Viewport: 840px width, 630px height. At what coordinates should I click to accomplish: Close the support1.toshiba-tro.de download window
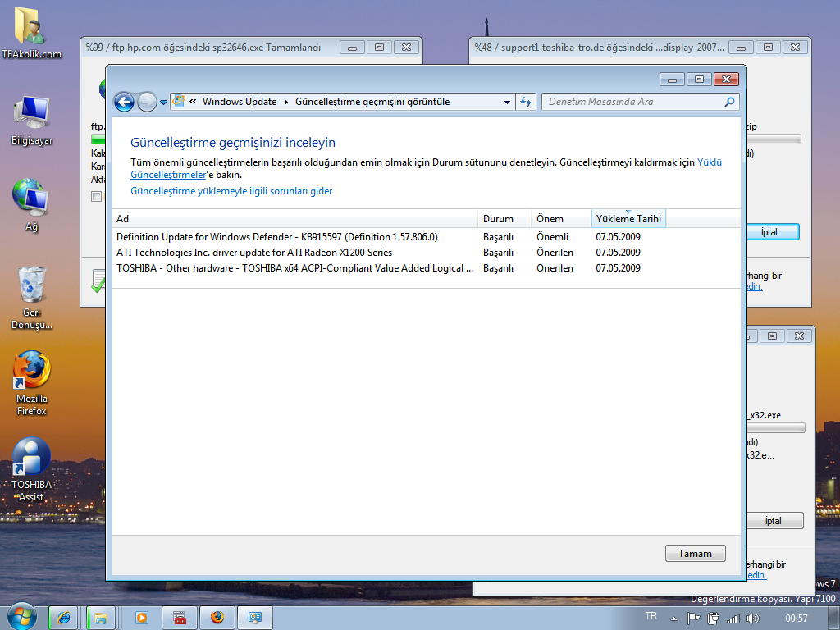[x=796, y=48]
